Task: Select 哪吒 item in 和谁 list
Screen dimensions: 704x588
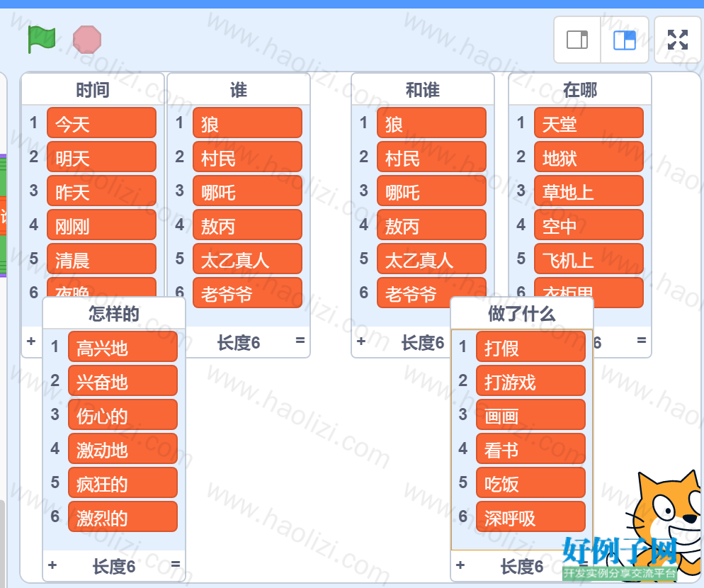Action: click(431, 191)
